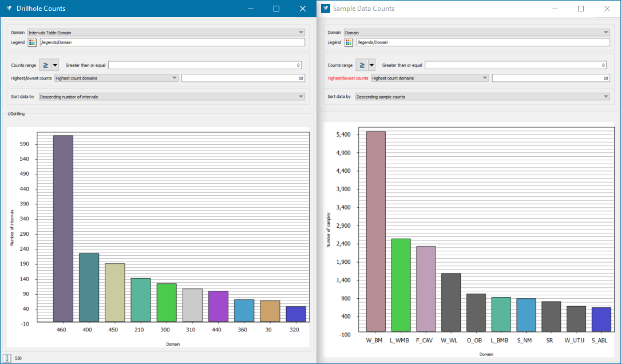The image size is (621, 364).
Task: Expand the 'Descending number of intervals' sort dropdown
Action: [x=172, y=97]
